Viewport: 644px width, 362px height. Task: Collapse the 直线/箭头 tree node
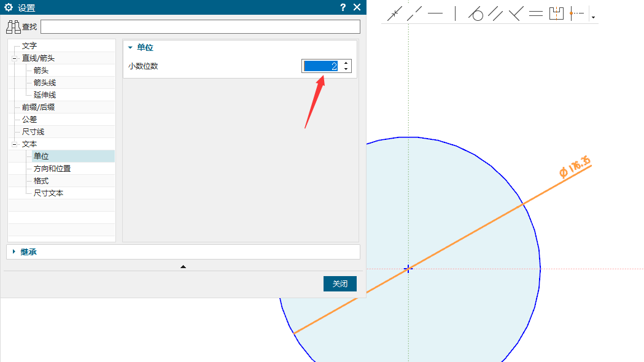point(14,58)
